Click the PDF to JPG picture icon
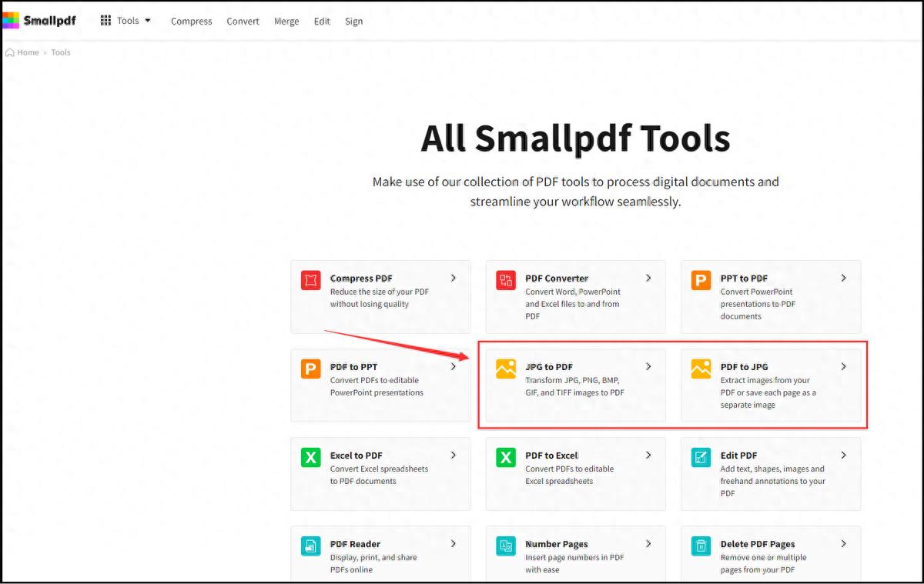The width and height of the screenshot is (924, 584). [701, 369]
